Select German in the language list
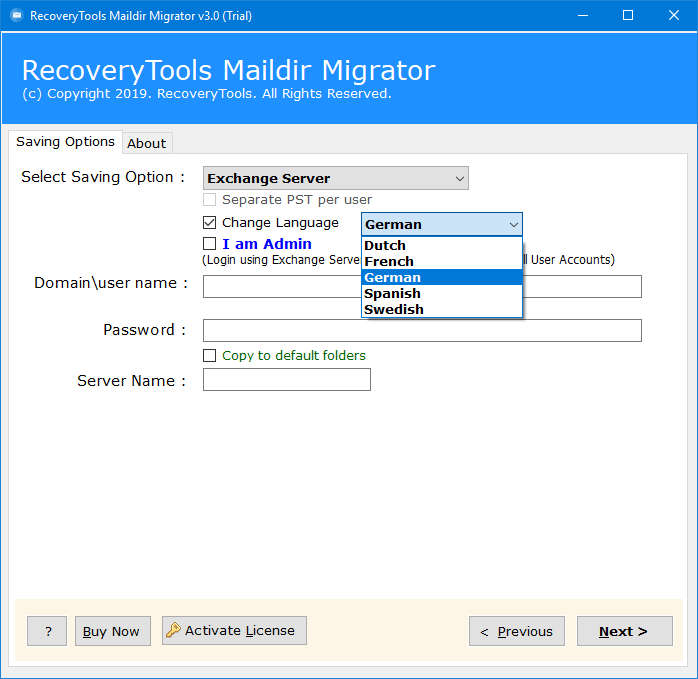 (x=442, y=277)
